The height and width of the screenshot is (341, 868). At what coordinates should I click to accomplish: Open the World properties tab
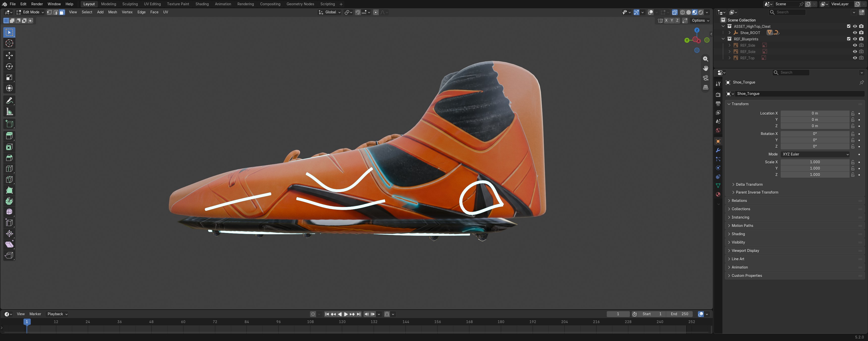[718, 130]
